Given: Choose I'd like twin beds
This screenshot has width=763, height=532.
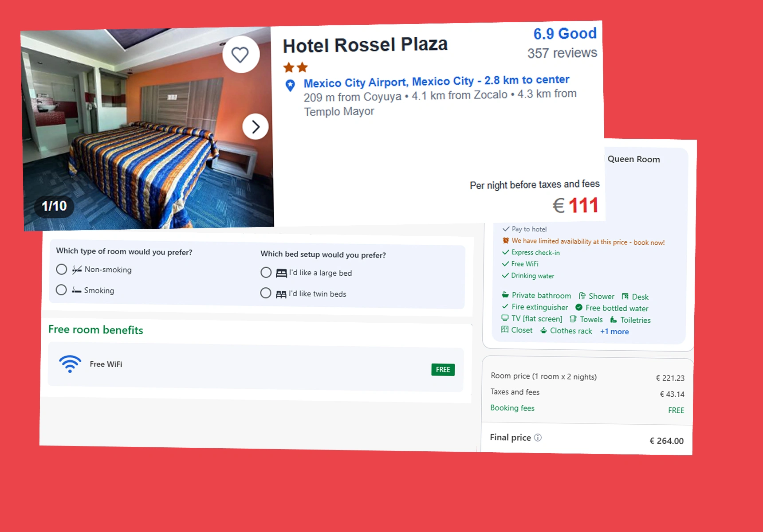Looking at the screenshot, I should (x=266, y=293).
